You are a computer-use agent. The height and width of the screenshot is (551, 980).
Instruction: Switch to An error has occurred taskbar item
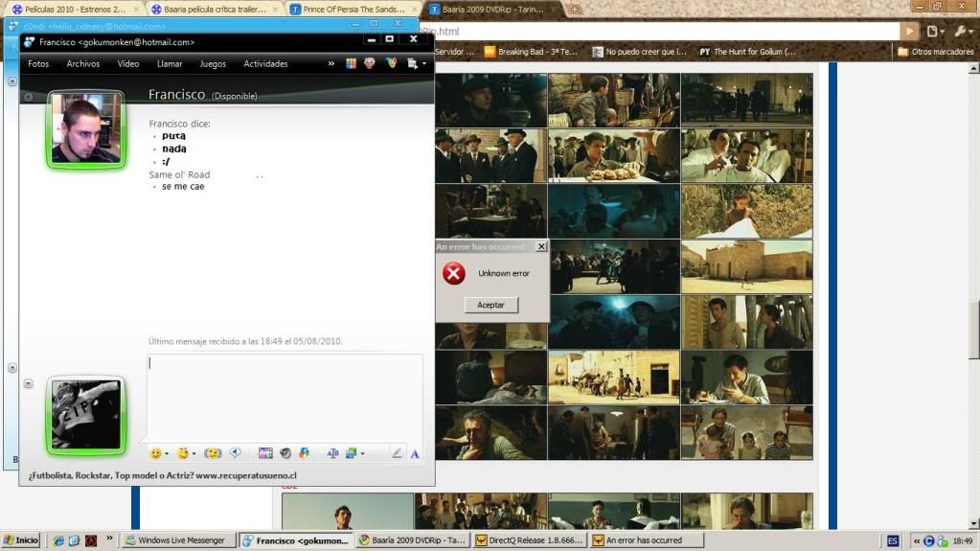pyautogui.click(x=647, y=540)
